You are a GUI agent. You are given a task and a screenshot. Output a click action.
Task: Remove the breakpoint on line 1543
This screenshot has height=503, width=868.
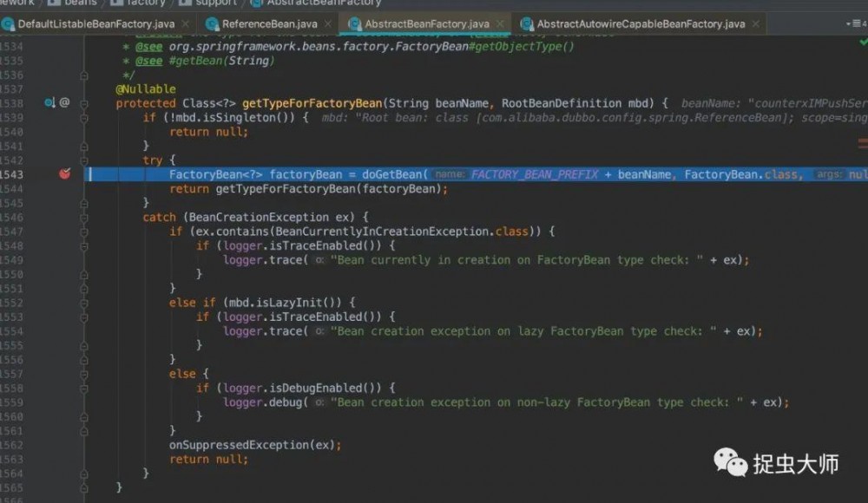pos(65,173)
